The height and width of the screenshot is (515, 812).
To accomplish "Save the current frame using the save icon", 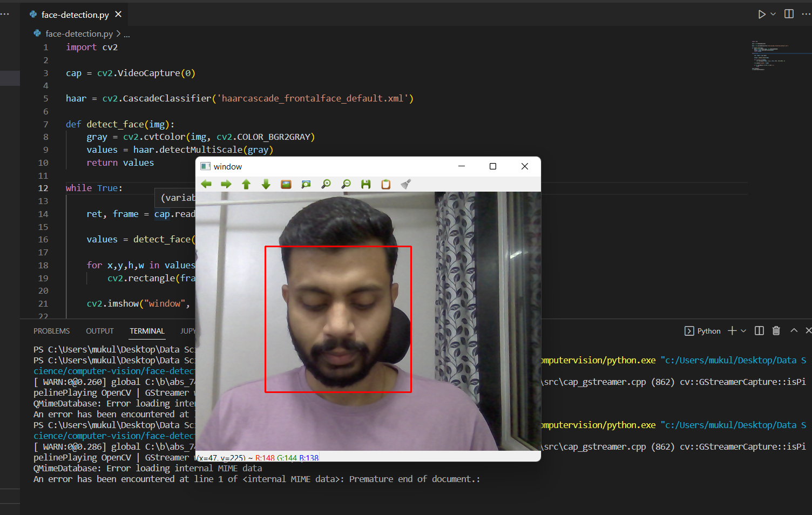I will point(366,184).
